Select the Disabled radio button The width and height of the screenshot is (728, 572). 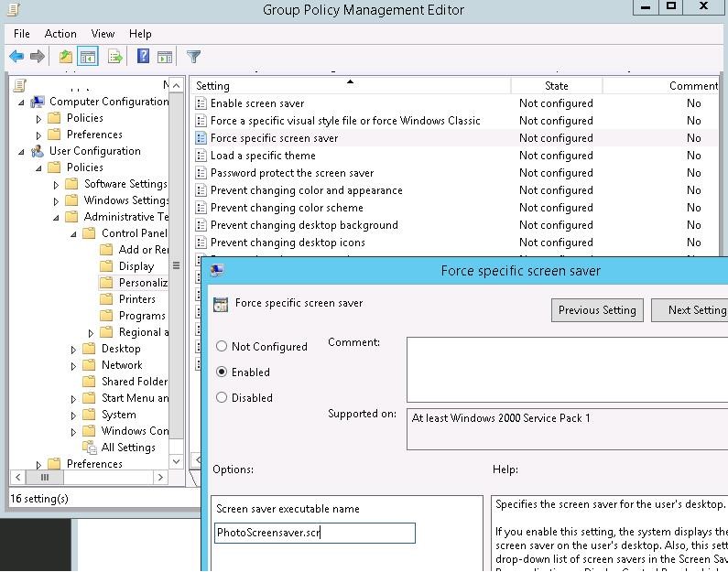pyautogui.click(x=222, y=398)
